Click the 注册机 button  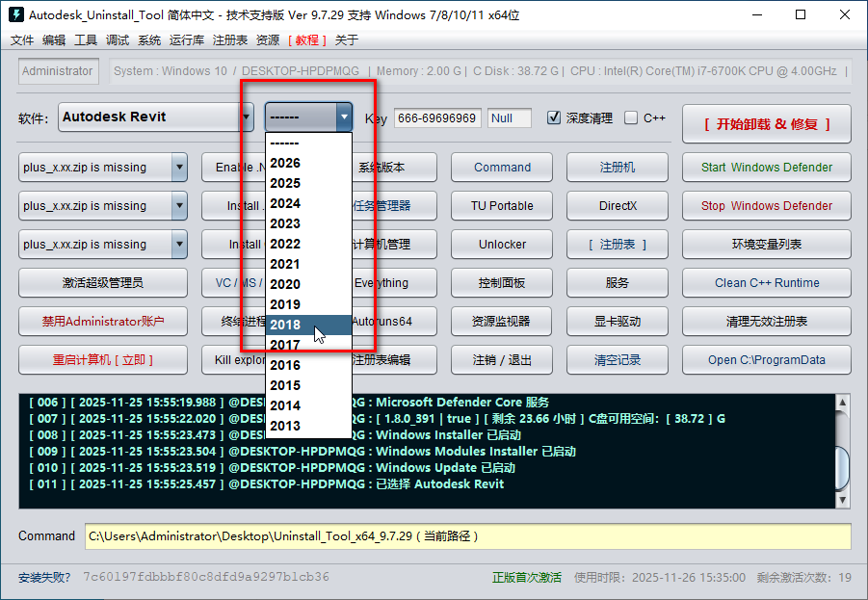click(618, 168)
